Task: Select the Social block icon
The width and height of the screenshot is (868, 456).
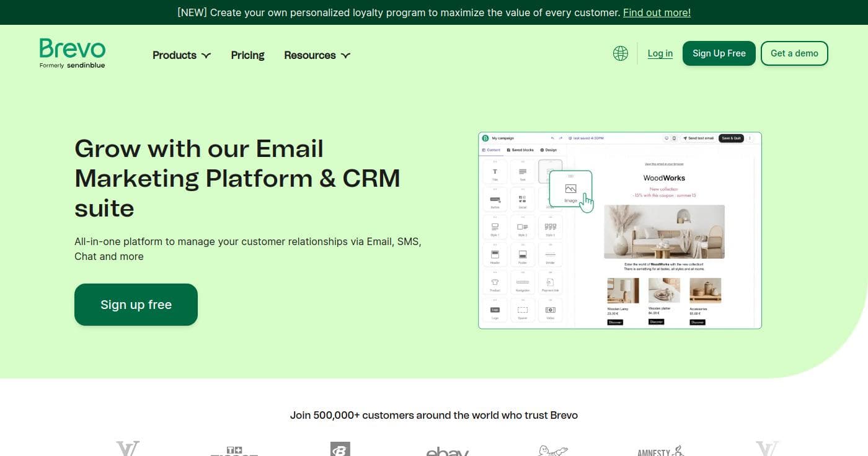Action: pyautogui.click(x=522, y=200)
